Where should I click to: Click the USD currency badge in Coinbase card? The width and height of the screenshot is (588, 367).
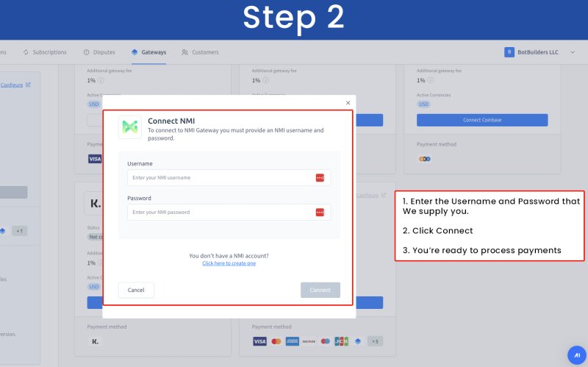[x=423, y=104]
